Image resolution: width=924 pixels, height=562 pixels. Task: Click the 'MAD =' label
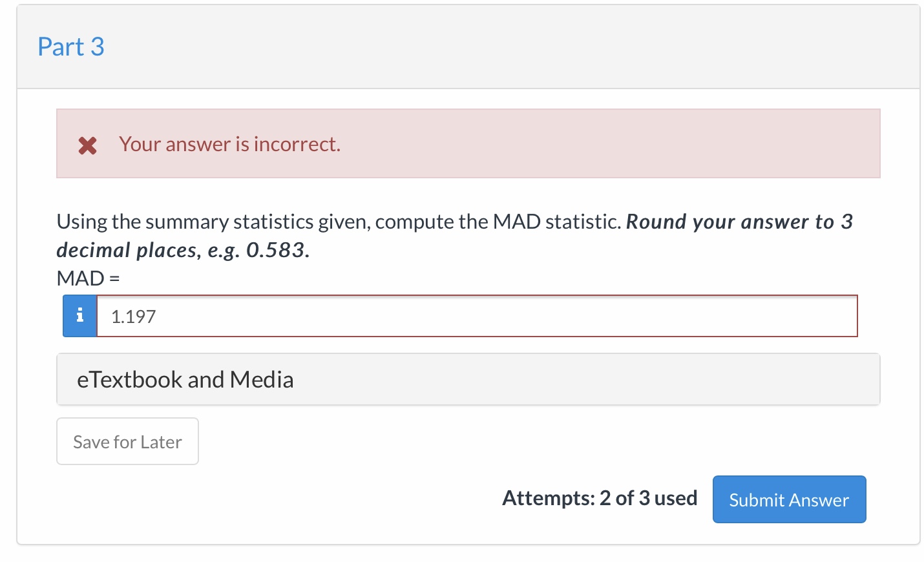point(88,278)
